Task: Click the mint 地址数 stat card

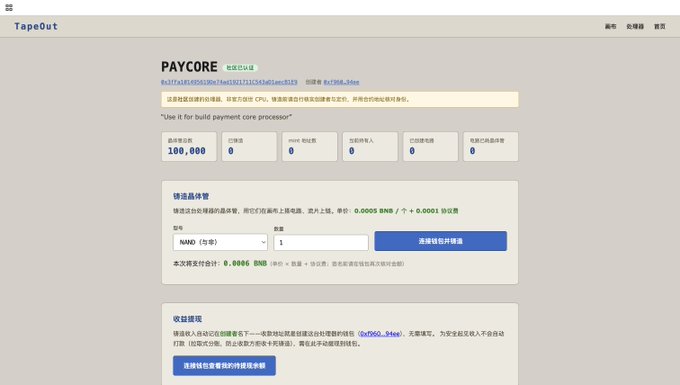Action: 310,147
